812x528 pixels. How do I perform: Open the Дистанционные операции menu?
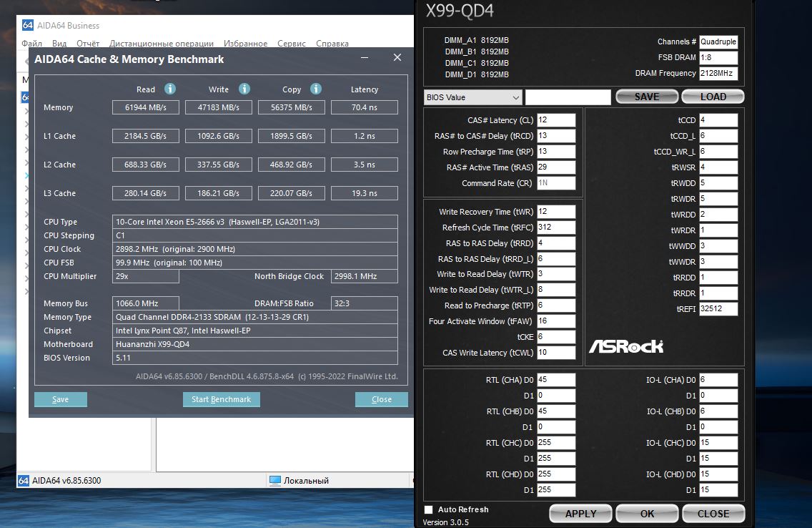(x=162, y=44)
